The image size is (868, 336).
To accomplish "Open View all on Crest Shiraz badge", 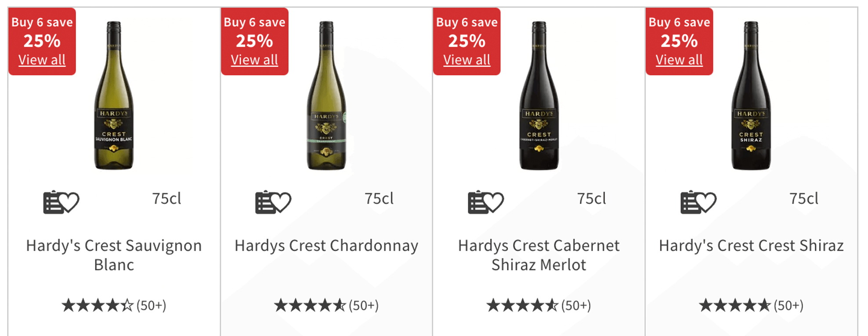I will click(x=679, y=60).
